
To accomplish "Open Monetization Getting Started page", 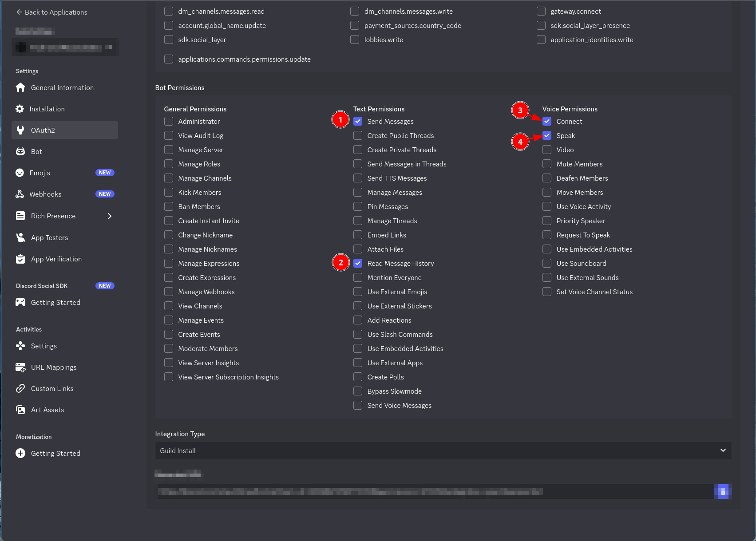I will pyautogui.click(x=65, y=453).
